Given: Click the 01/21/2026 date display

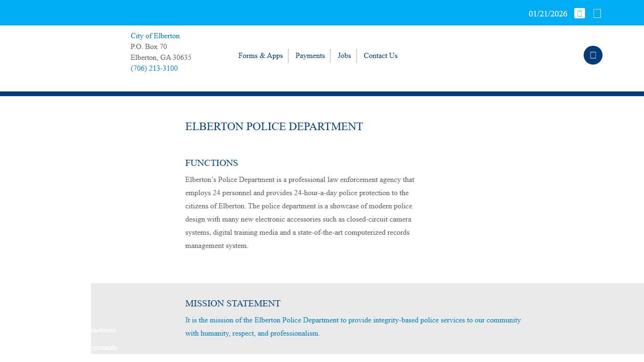Looking at the screenshot, I should (547, 14).
